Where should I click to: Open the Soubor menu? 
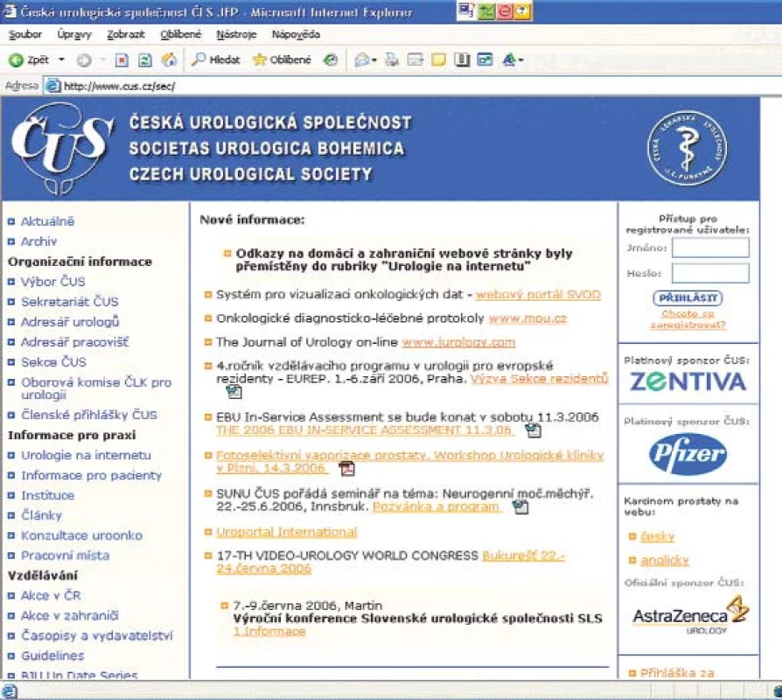[x=25, y=34]
